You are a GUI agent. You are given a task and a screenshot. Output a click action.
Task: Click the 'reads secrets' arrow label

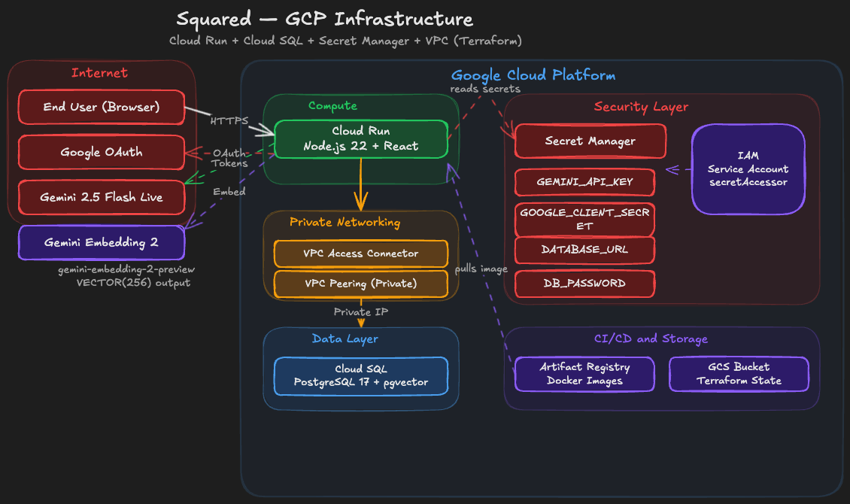[x=485, y=89]
